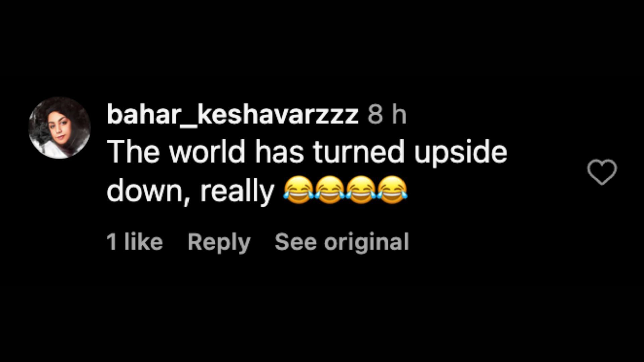Click the third laughing-crying emoji
This screenshot has height=362, width=644.
(x=361, y=190)
